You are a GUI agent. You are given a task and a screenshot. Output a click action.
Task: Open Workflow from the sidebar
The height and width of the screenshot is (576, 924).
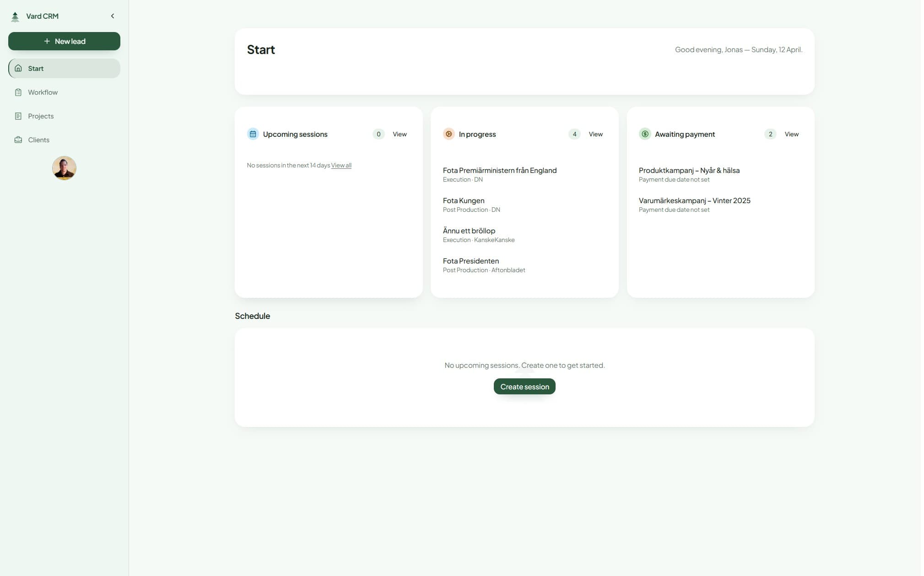click(x=43, y=92)
